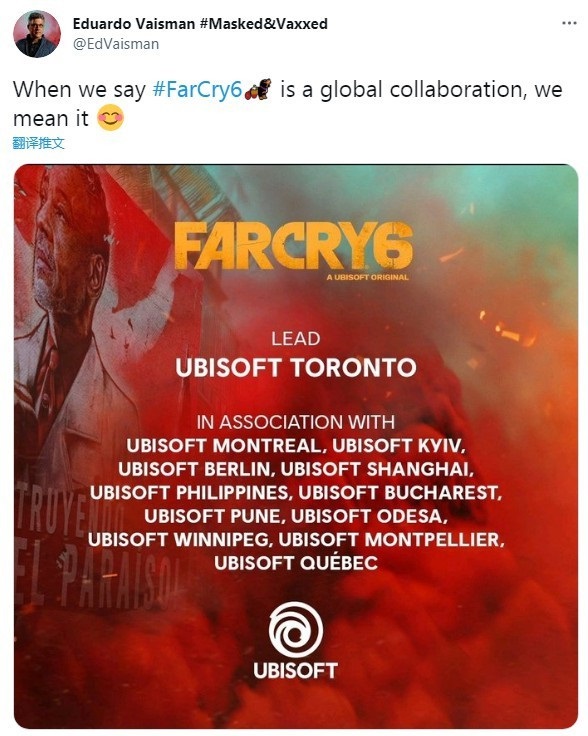The height and width of the screenshot is (736, 588).
Task: Click the UBISOFT wordmark under the swirl
Action: coord(296,671)
